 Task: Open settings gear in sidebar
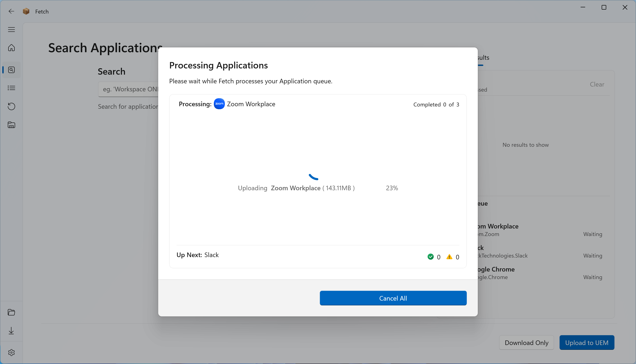tap(11, 353)
